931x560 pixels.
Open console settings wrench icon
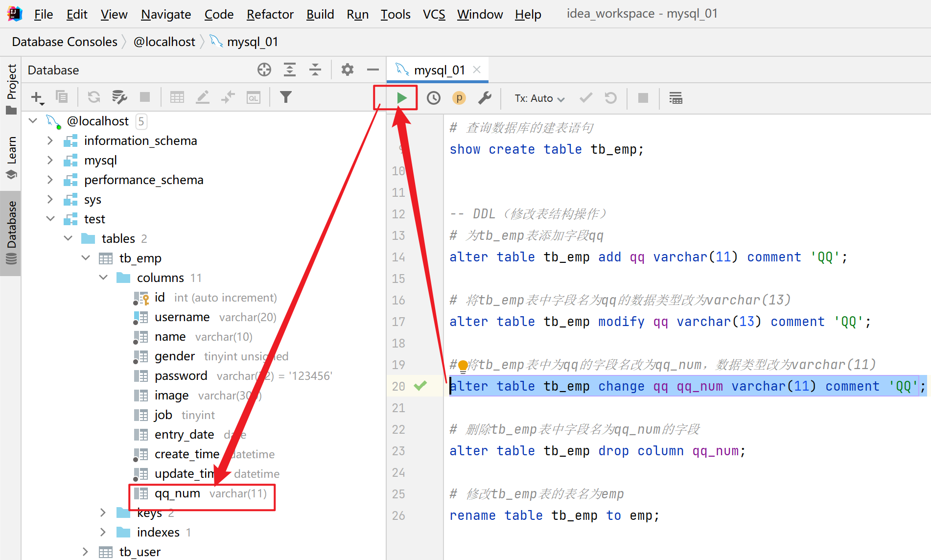click(485, 98)
